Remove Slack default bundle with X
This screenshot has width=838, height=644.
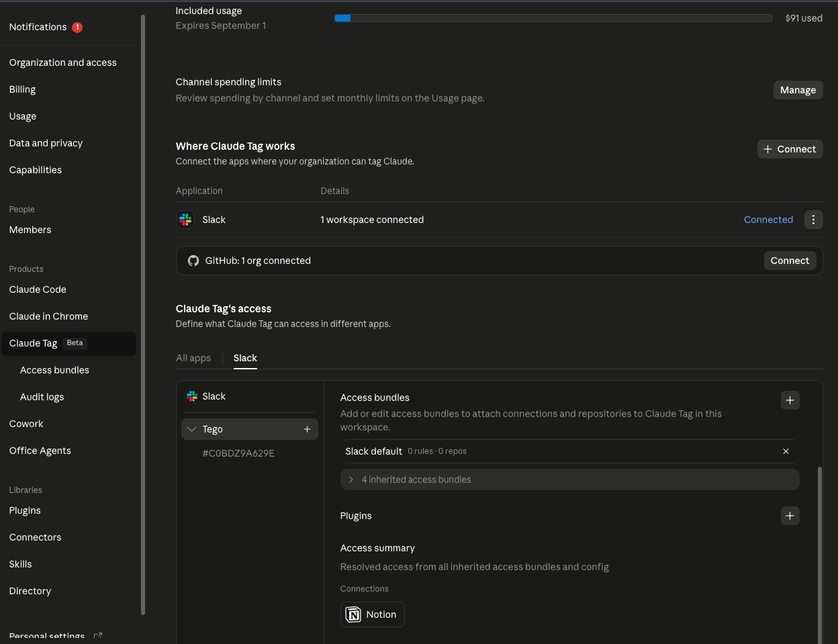click(786, 451)
